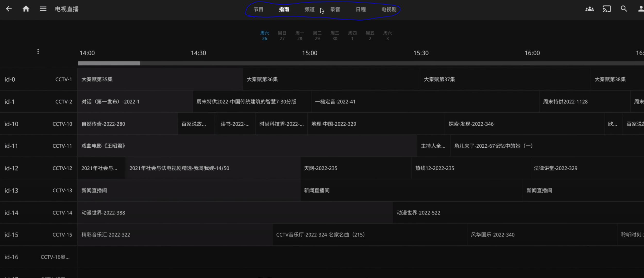The width and height of the screenshot is (644, 278).
Task: Open program 戏曲电影《王昭君》
Action: pyautogui.click(x=247, y=146)
